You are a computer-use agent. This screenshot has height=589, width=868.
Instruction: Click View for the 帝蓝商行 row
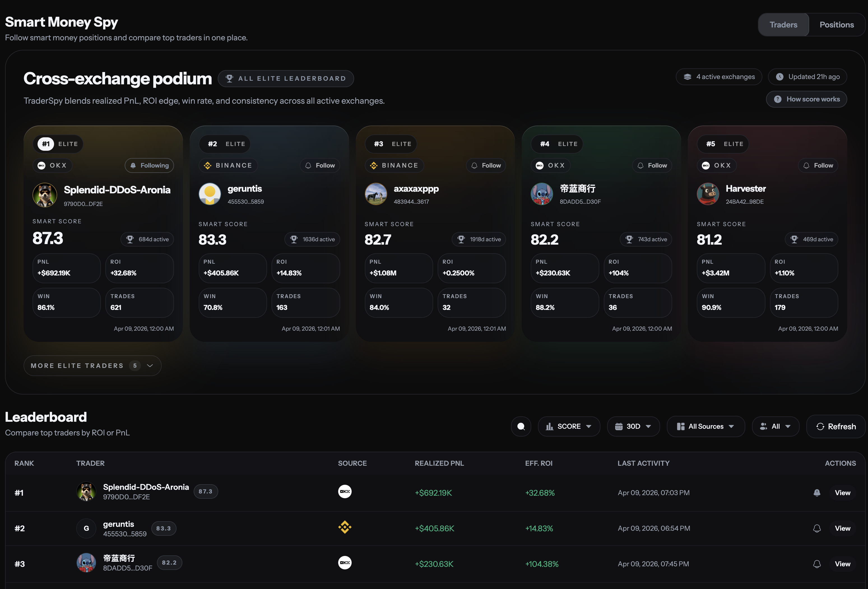tap(843, 564)
